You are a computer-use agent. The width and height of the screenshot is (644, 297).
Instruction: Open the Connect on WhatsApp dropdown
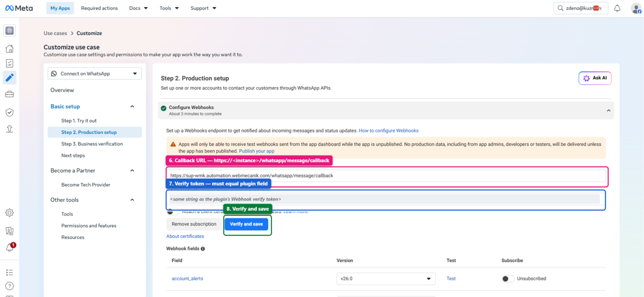point(95,74)
